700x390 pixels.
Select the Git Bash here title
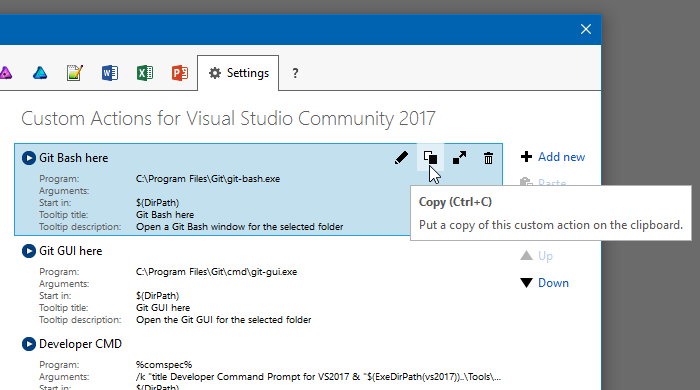(x=74, y=158)
